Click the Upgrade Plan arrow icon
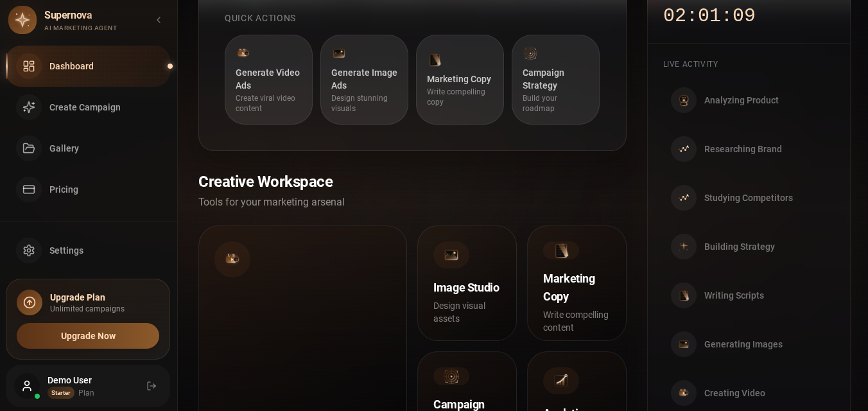The height and width of the screenshot is (411, 868). (x=30, y=302)
